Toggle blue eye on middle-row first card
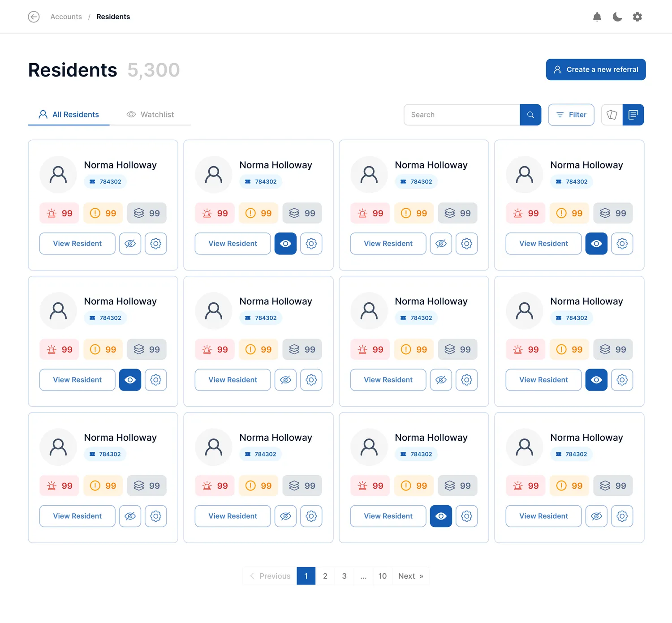The image size is (672, 623). pos(130,380)
